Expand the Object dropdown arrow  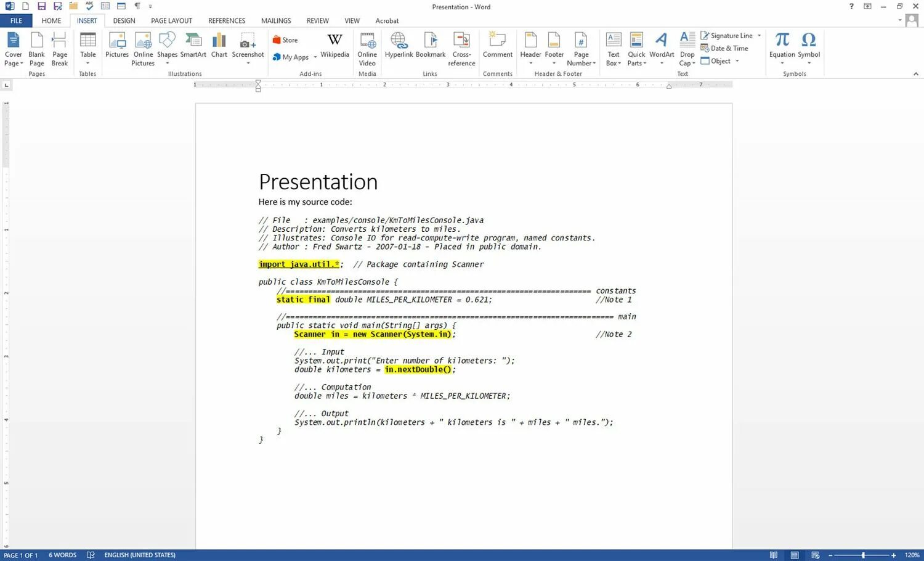[x=737, y=61]
